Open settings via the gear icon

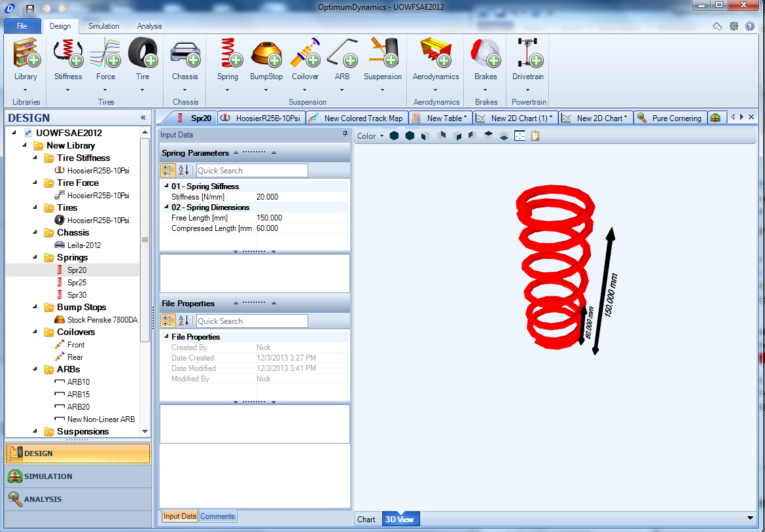[x=734, y=26]
